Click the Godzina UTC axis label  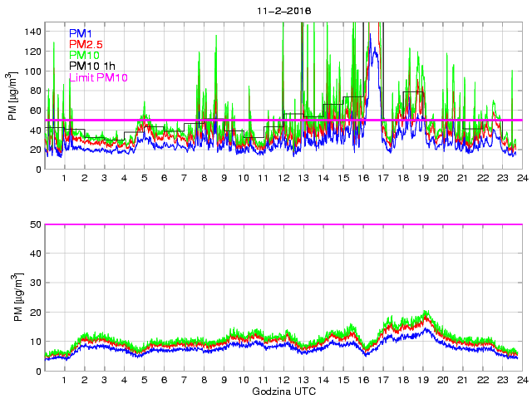(282, 391)
